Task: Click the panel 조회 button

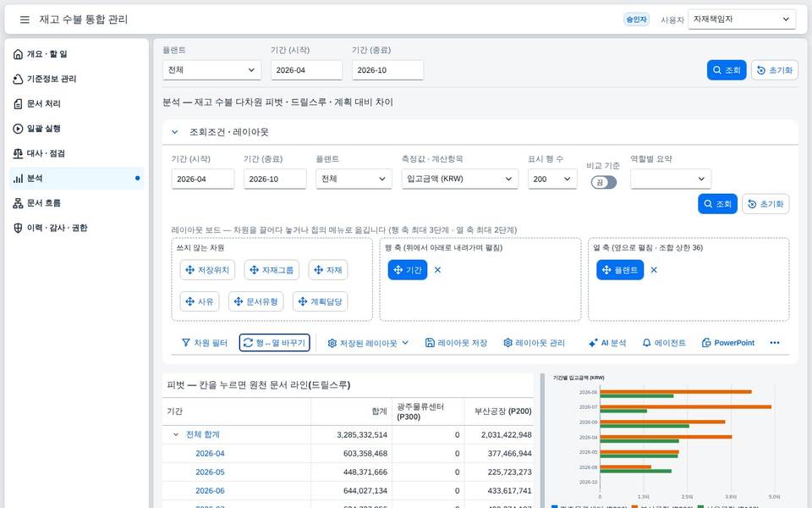Action: point(718,204)
